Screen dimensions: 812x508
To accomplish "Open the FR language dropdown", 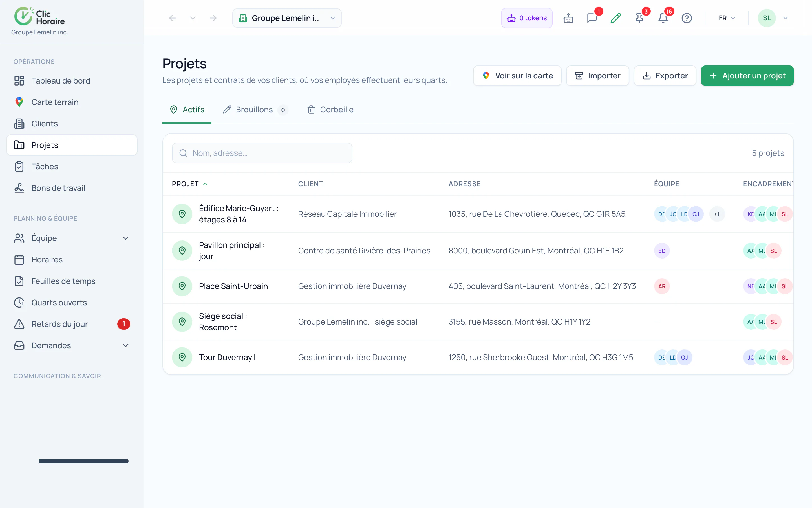I will click(x=727, y=18).
